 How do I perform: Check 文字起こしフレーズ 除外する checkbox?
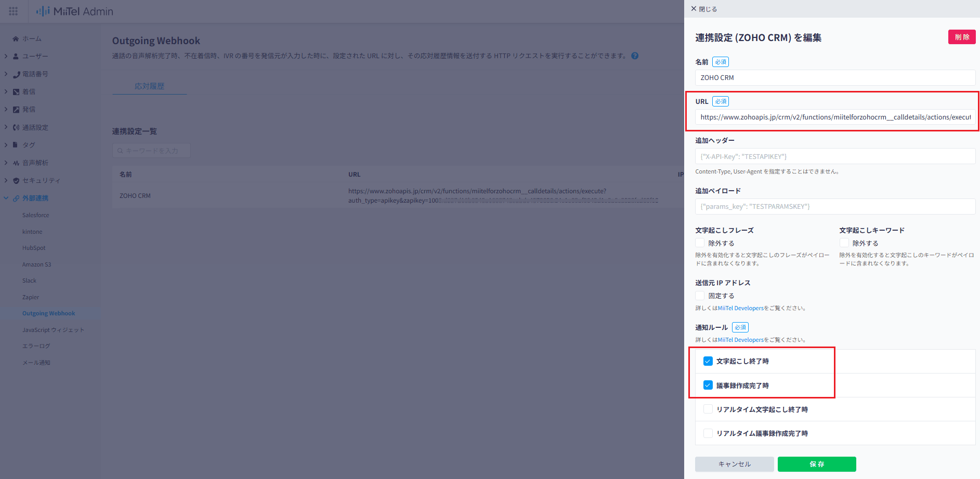pyautogui.click(x=700, y=243)
